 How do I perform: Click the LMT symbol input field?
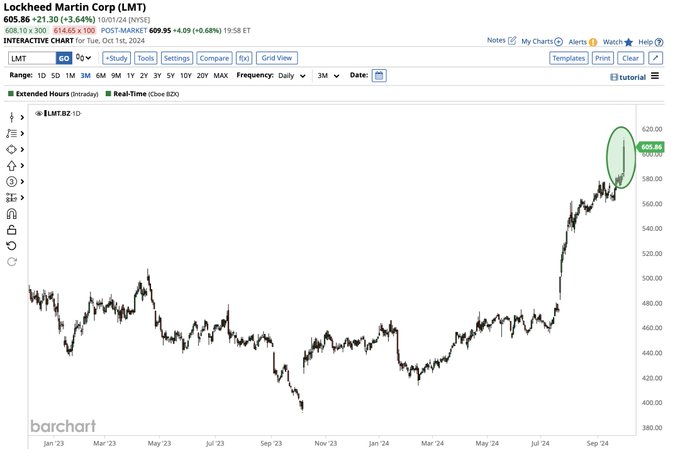32,58
